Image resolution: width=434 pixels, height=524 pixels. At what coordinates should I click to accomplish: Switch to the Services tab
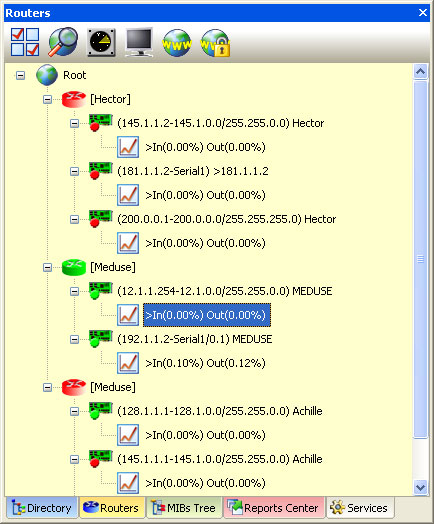click(360, 508)
